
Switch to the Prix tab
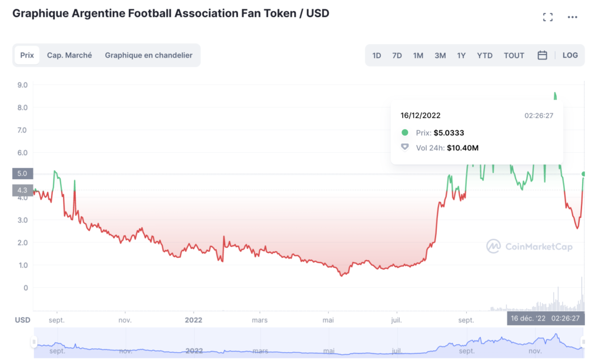[x=27, y=55]
